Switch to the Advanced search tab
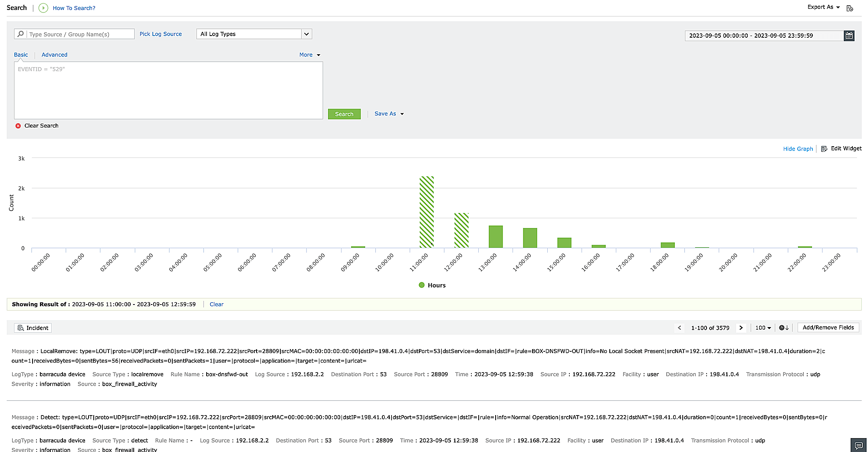This screenshot has height=452, width=868. coord(54,55)
